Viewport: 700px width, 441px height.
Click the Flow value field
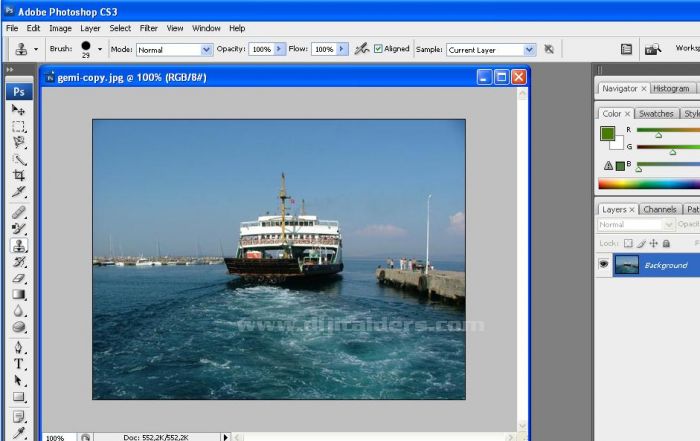tap(324, 49)
